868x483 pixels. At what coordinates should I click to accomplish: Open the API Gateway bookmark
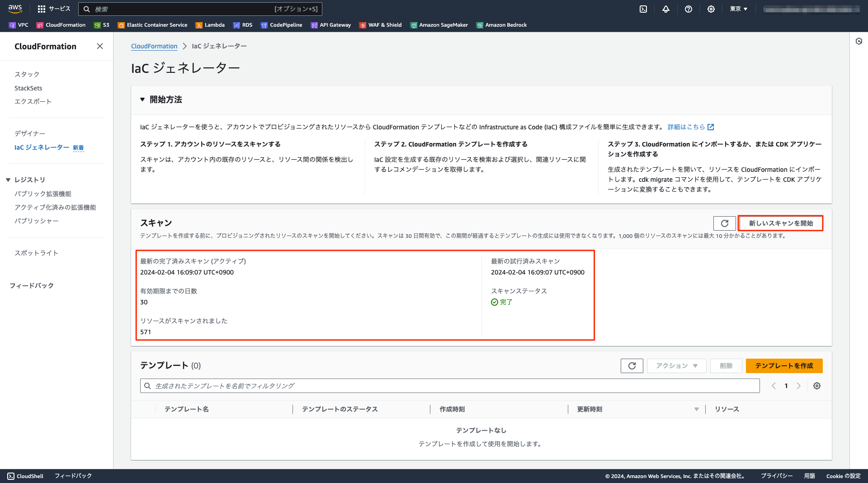pos(330,25)
